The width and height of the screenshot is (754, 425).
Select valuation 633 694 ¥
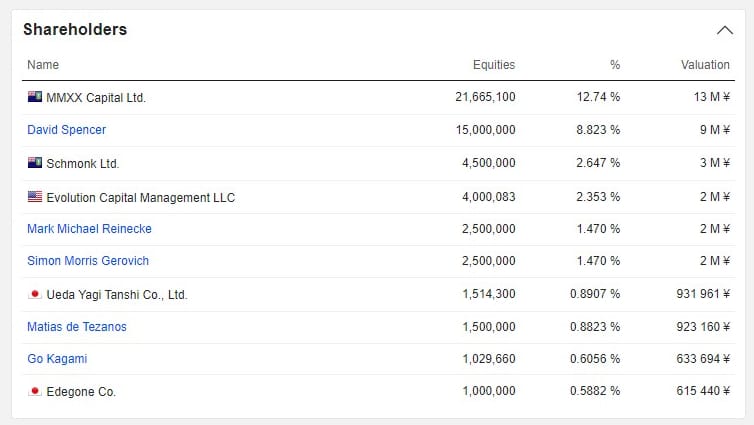[703, 359]
